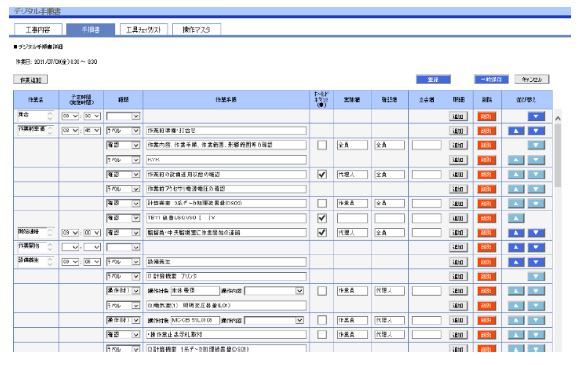This screenshot has height=365, width=578.
Task: Click the table's vertical scrollbar thumb
Action: point(558,155)
